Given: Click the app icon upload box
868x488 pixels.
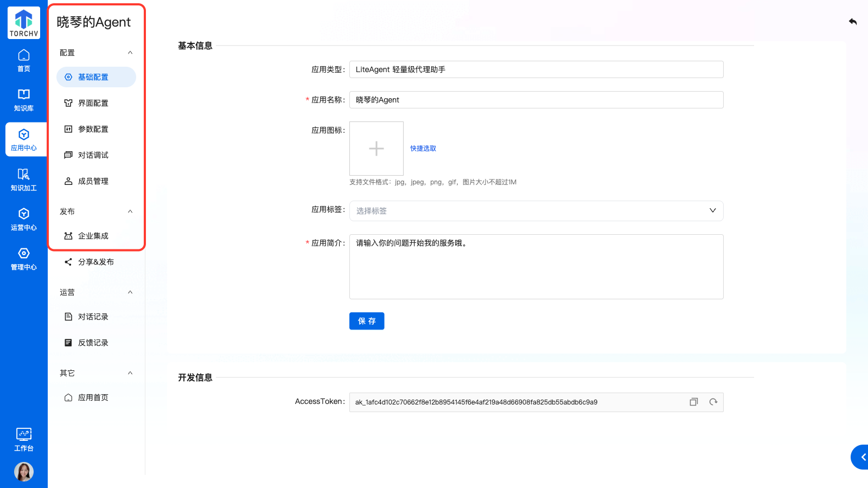Looking at the screenshot, I should coord(376,149).
